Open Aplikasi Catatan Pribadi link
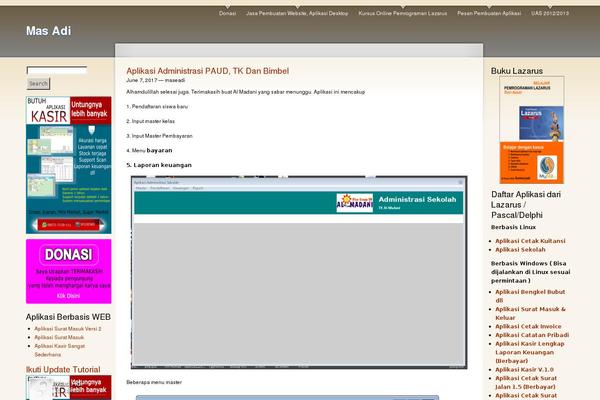The width and height of the screenshot is (600, 400). click(532, 335)
